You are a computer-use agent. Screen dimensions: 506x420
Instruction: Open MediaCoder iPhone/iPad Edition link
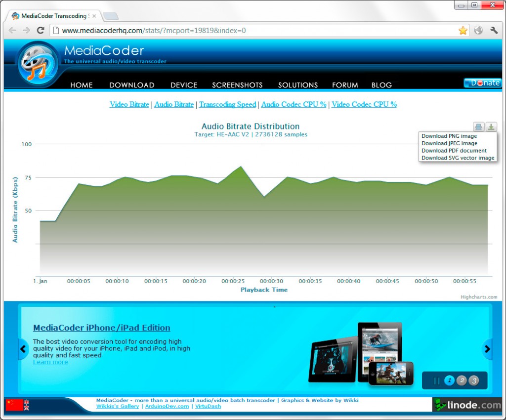(102, 328)
